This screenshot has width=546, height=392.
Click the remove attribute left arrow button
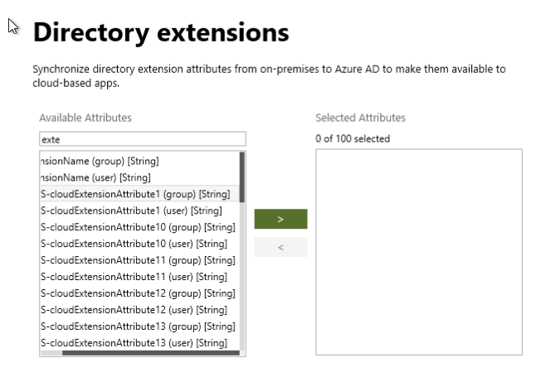coord(280,247)
